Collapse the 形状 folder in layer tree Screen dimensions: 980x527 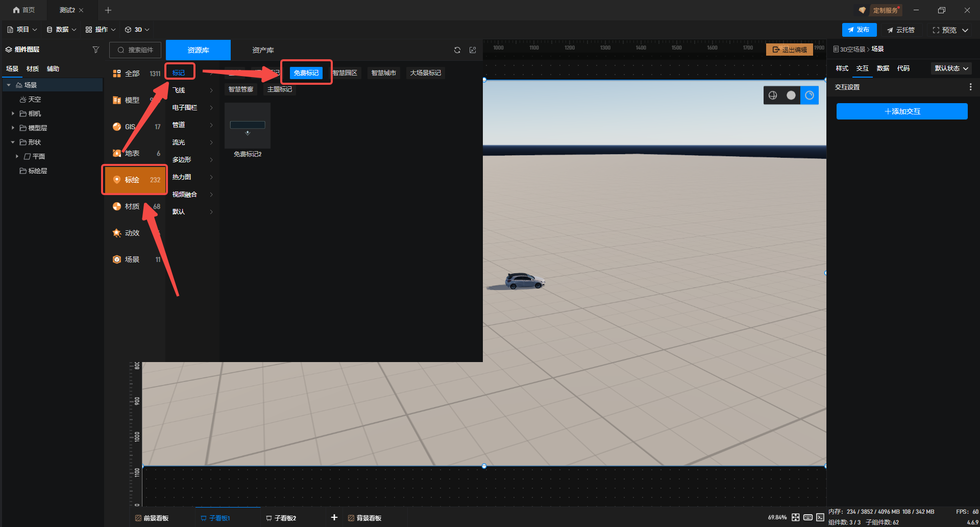click(13, 142)
